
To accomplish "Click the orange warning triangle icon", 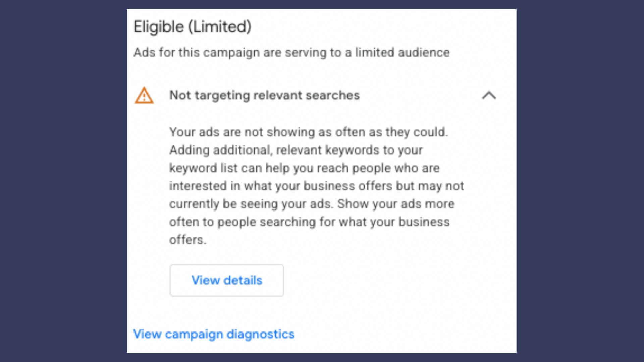I will (144, 96).
